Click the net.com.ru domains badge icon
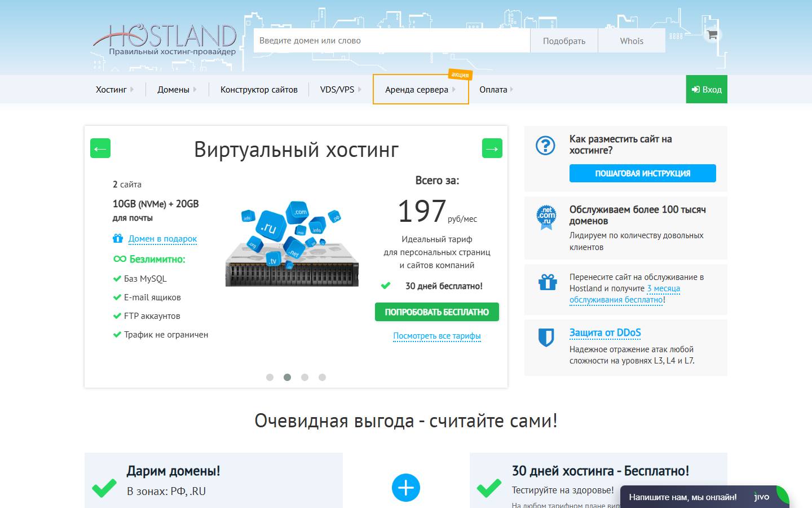Viewport: 812px width, 508px height. [546, 217]
